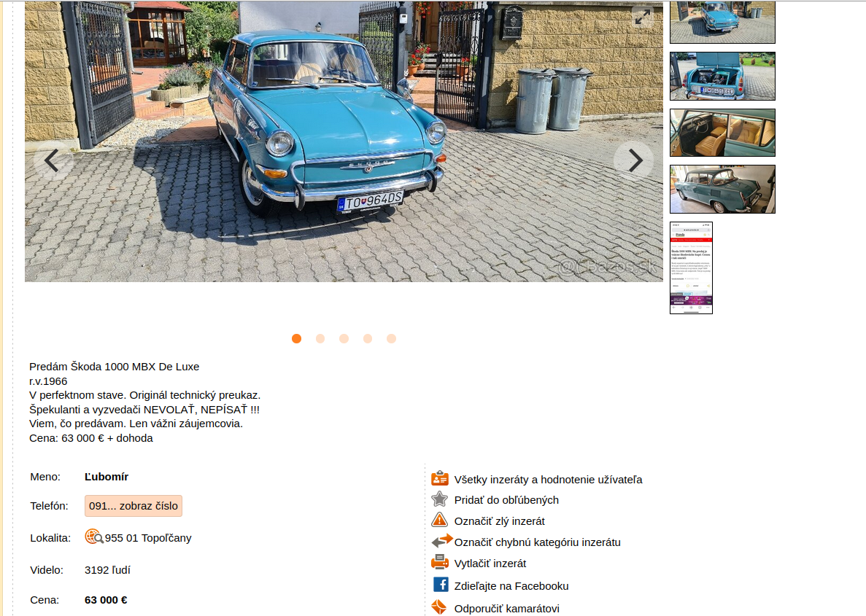
Task: Click the printer icon
Action: pos(440,563)
